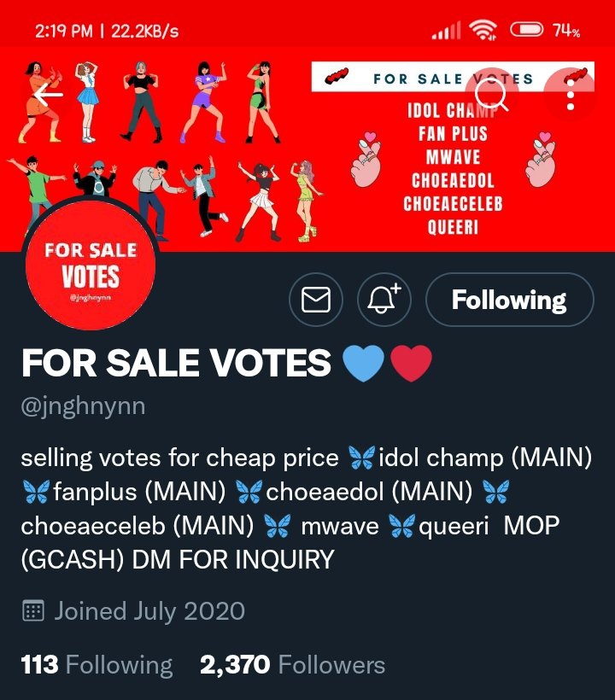Tap the calendar icon beside Joined date
This screenshot has height=700, width=615.
[x=33, y=610]
